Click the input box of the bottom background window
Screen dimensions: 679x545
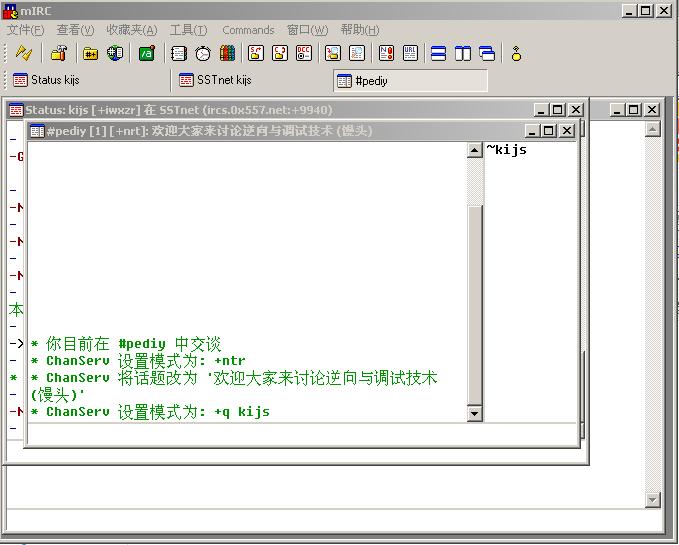coord(333,520)
